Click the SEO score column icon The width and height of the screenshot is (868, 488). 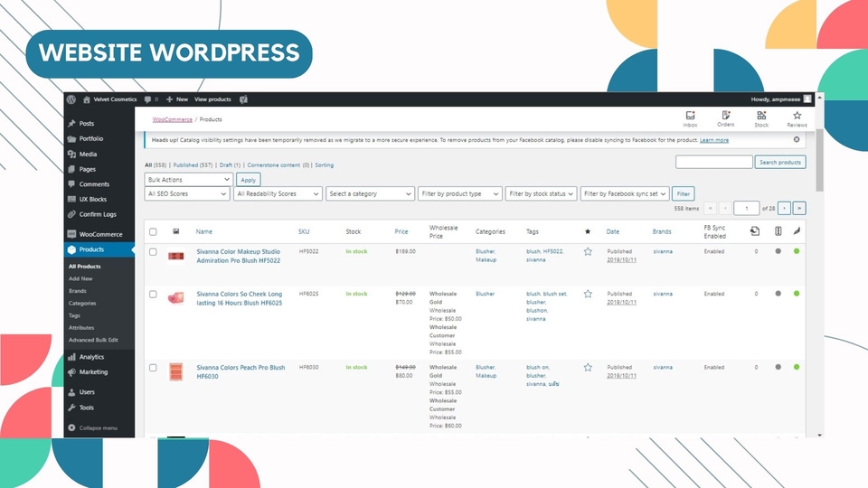[x=778, y=231]
